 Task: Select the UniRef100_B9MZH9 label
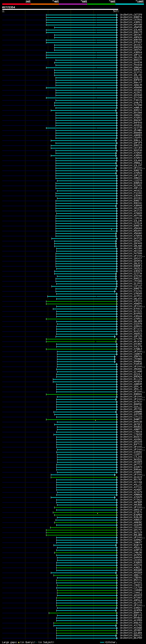pos(131,47)
